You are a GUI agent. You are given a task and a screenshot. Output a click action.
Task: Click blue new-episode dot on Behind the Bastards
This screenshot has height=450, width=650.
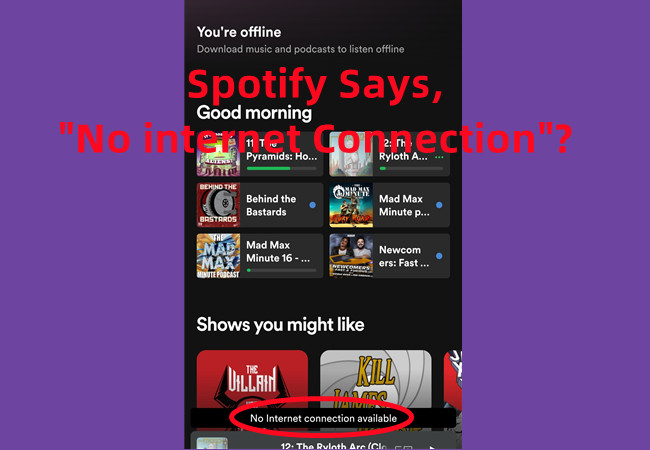[x=313, y=205]
